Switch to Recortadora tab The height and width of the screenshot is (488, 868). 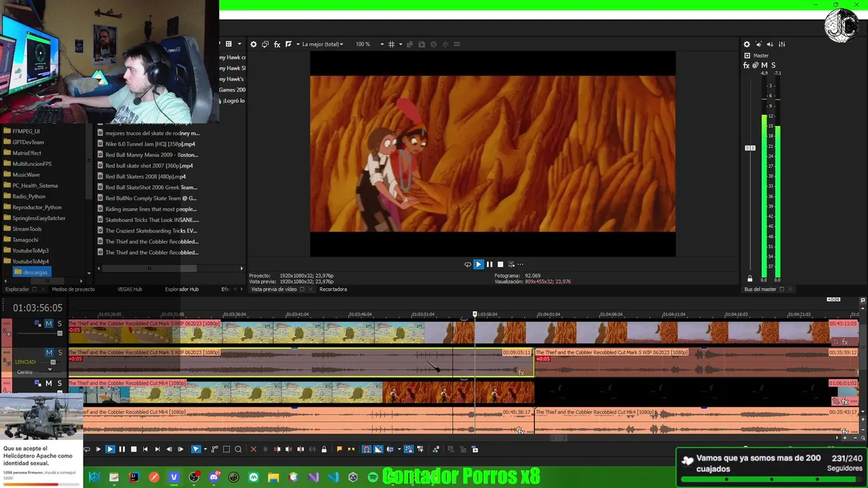tap(333, 289)
